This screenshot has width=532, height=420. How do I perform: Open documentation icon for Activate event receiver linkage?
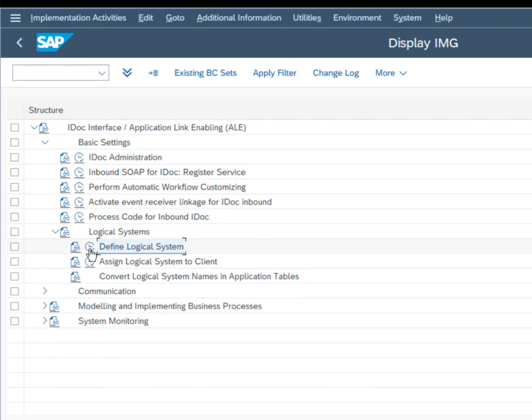click(x=65, y=202)
